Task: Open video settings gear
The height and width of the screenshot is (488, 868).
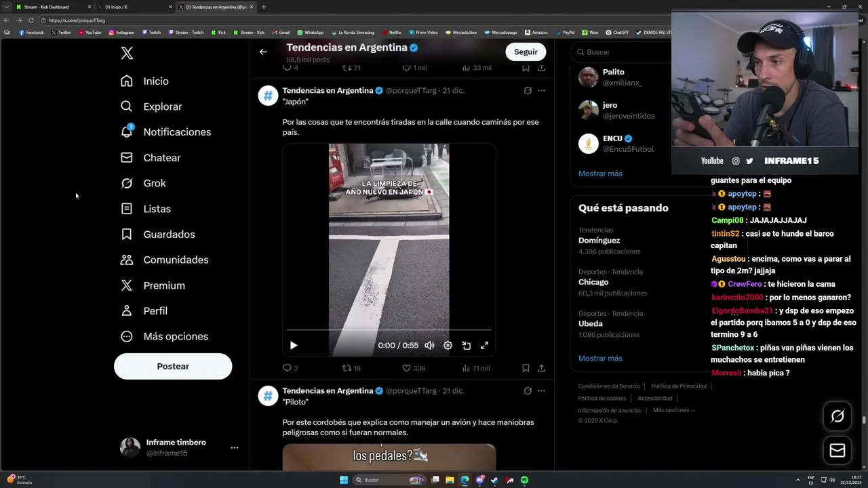Action: 448,345
